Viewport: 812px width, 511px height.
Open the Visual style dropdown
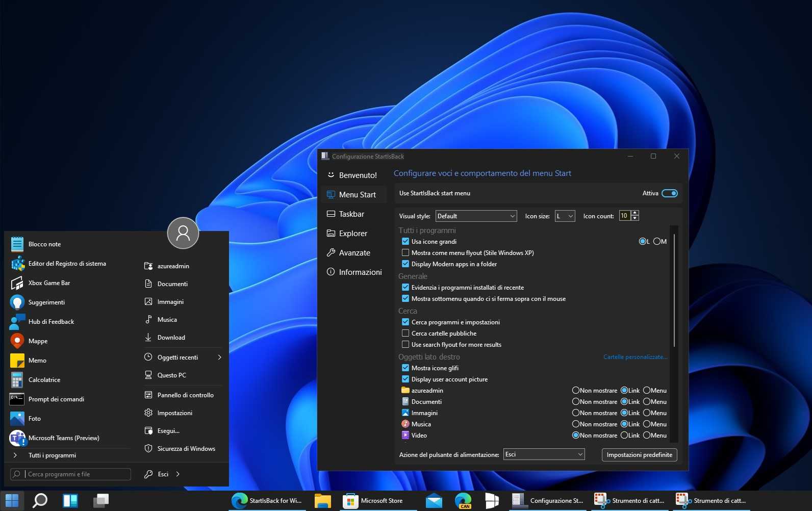pyautogui.click(x=476, y=216)
